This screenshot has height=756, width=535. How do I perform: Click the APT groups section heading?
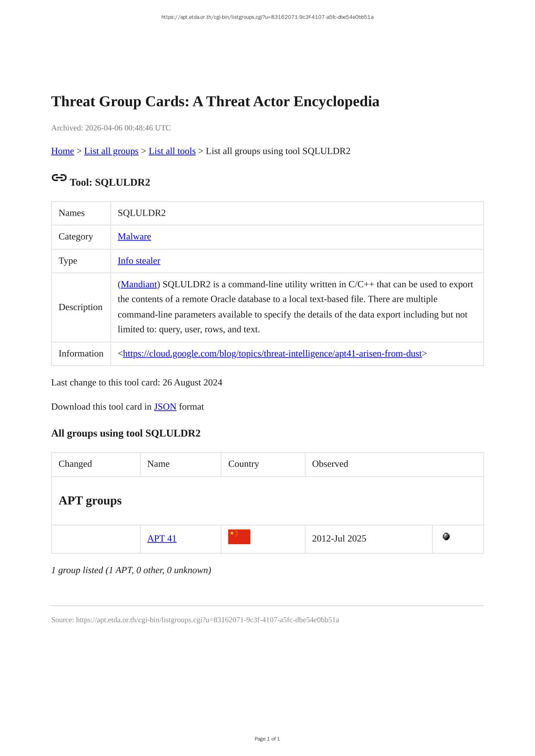tap(90, 501)
